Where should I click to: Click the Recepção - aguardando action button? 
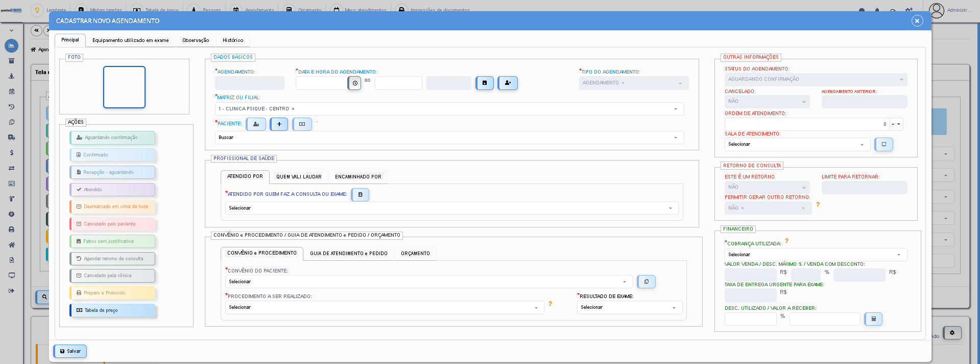coord(112,172)
